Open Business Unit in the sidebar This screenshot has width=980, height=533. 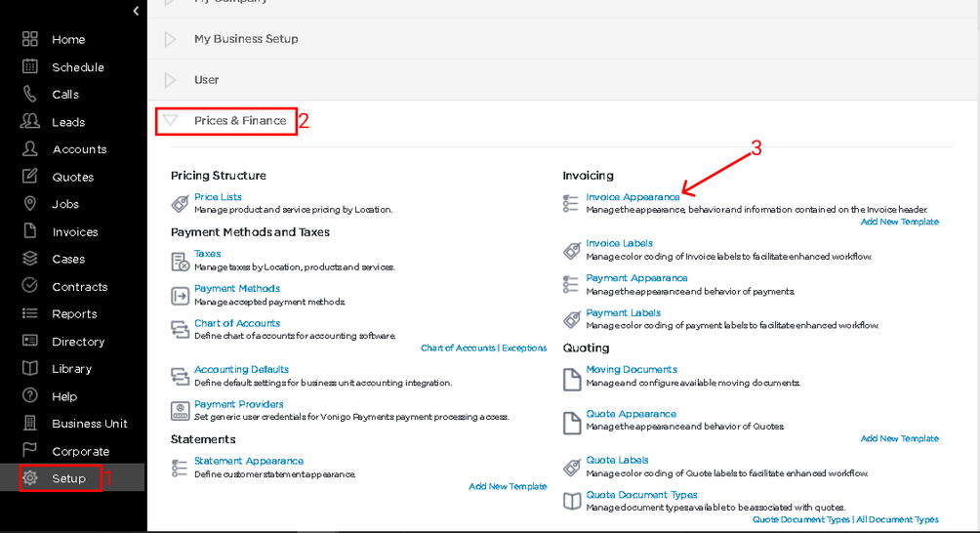(90, 424)
